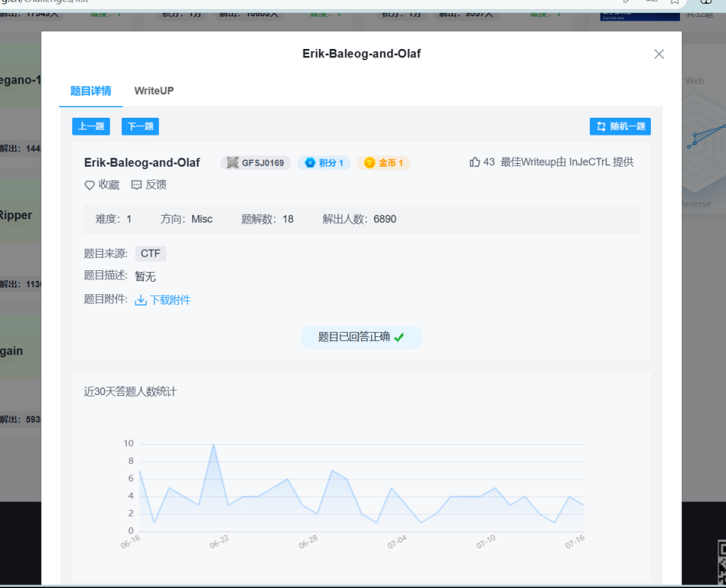This screenshot has height=588, width=726.
Task: Click the gold coin badge icon
Action: click(x=369, y=163)
